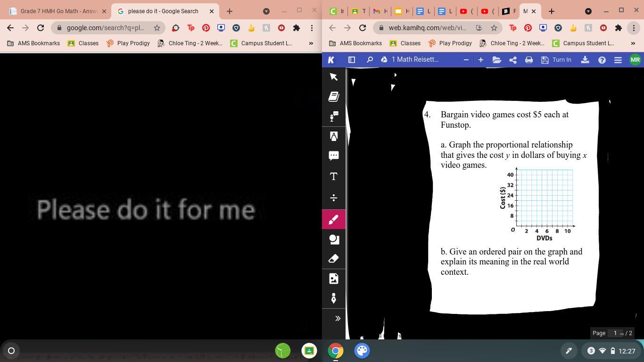Click the Shapes tool below the brush

coord(334,239)
